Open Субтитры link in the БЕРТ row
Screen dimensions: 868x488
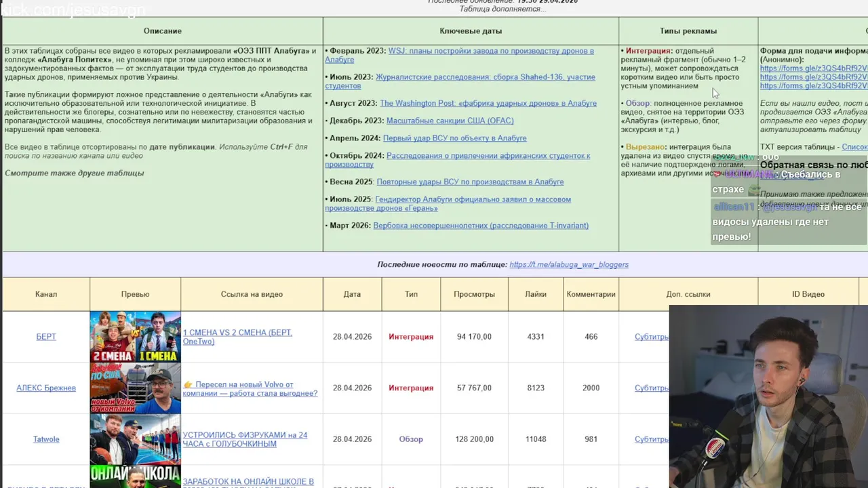click(x=652, y=337)
